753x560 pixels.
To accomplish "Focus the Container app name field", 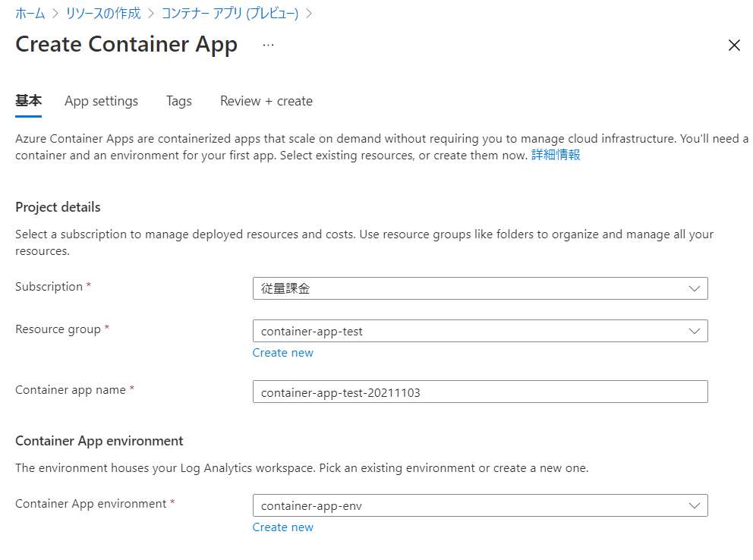I will pyautogui.click(x=480, y=392).
